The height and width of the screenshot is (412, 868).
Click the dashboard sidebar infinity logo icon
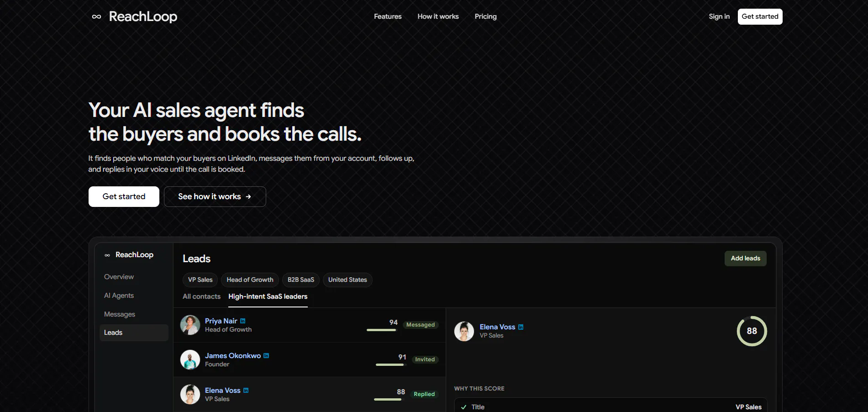click(x=107, y=255)
